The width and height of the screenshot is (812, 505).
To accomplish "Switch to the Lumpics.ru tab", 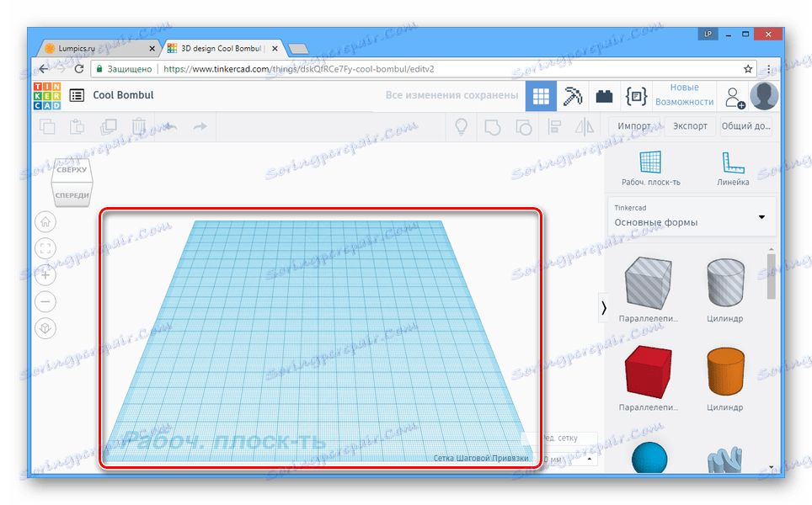I will 99,49.
